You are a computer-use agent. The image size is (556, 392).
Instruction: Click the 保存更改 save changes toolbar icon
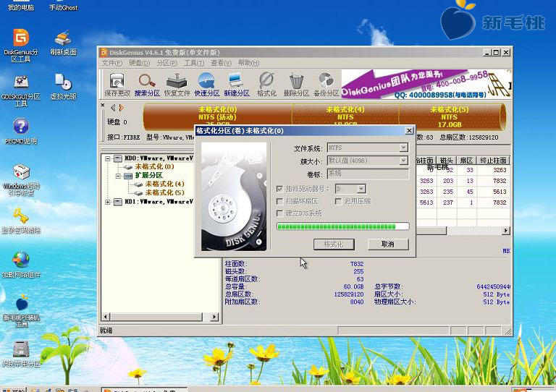117,85
